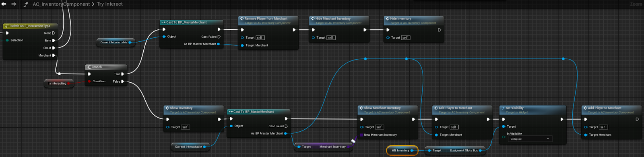Click the red Condition boolean pin

click(89, 82)
